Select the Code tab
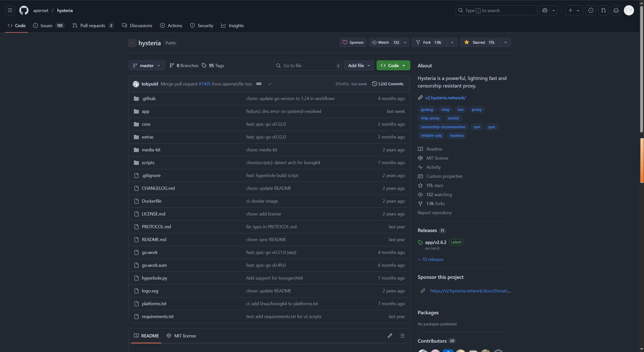 coord(17,26)
